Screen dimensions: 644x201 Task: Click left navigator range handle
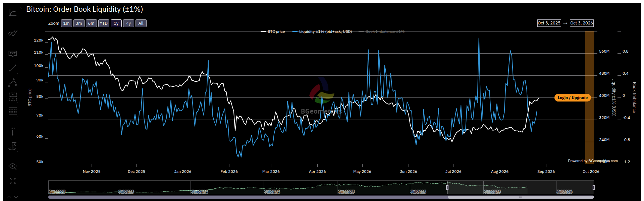pyautogui.click(x=447, y=188)
